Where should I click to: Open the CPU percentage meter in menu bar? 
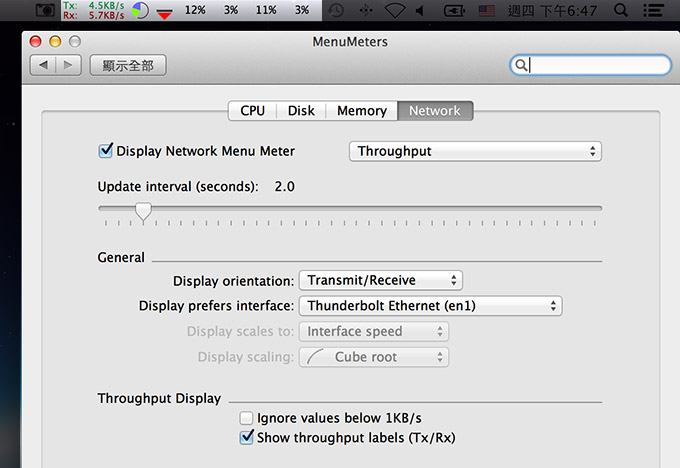(x=247, y=10)
